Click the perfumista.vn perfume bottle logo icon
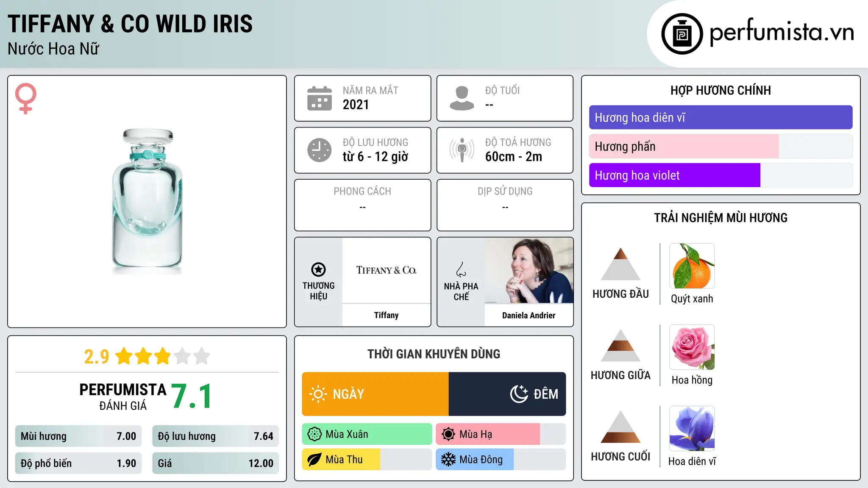Screen dimensions: 868x488 click(x=682, y=34)
